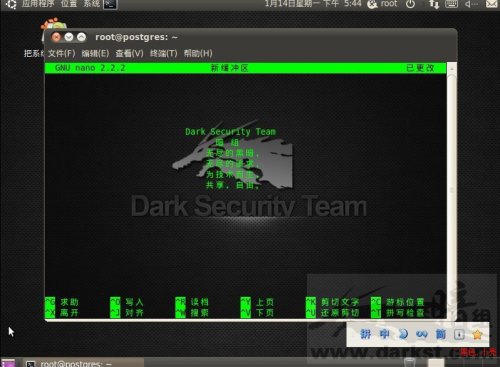
Task: Toggle the 拼 pinyin mode on IME bar
Action: click(366, 334)
